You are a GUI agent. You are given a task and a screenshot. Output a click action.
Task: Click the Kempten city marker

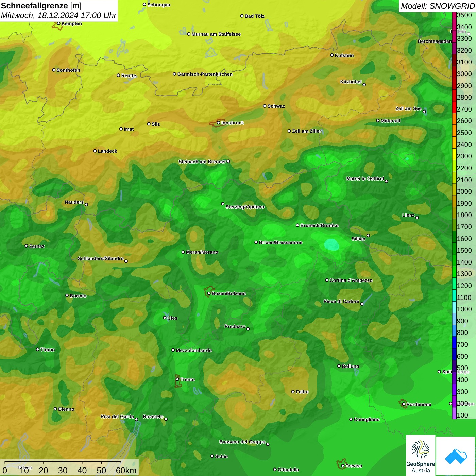coord(58,23)
